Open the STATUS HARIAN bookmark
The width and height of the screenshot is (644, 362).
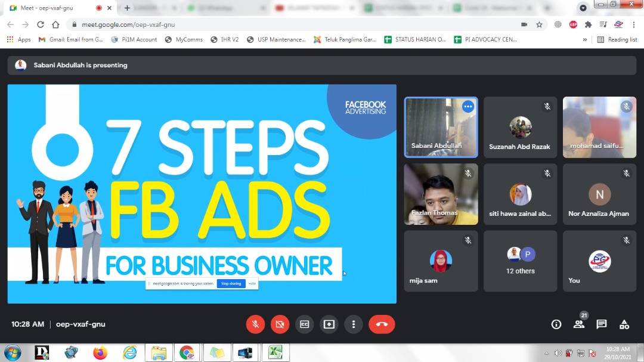[415, 39]
